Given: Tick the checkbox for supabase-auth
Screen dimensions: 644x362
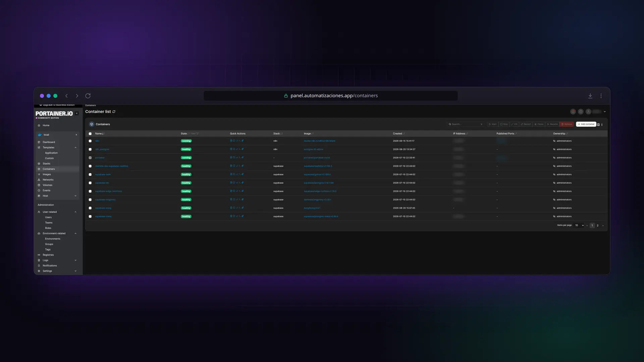Looking at the screenshot, I should [90, 175].
